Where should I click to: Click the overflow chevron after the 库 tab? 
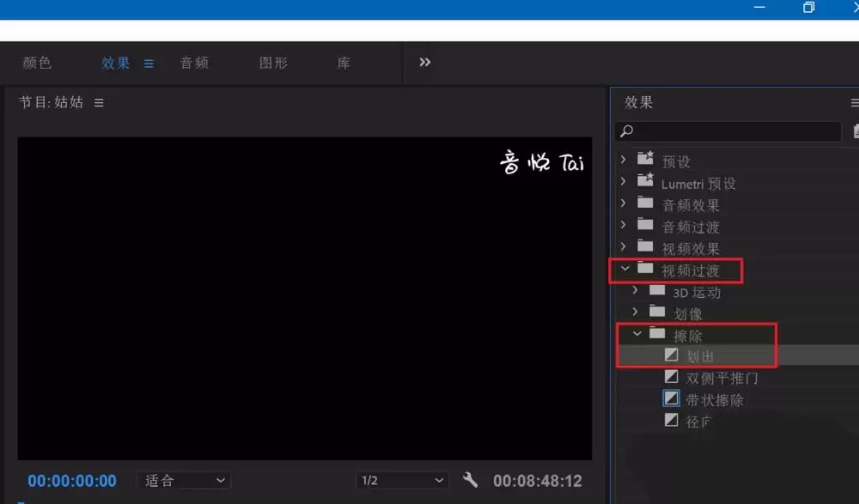[x=423, y=62]
